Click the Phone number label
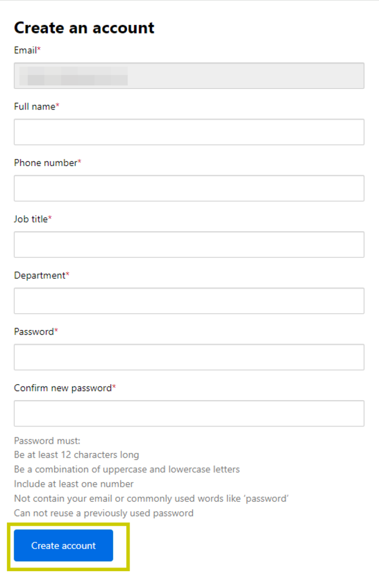Viewport: 379px width, 588px height. 45,163
